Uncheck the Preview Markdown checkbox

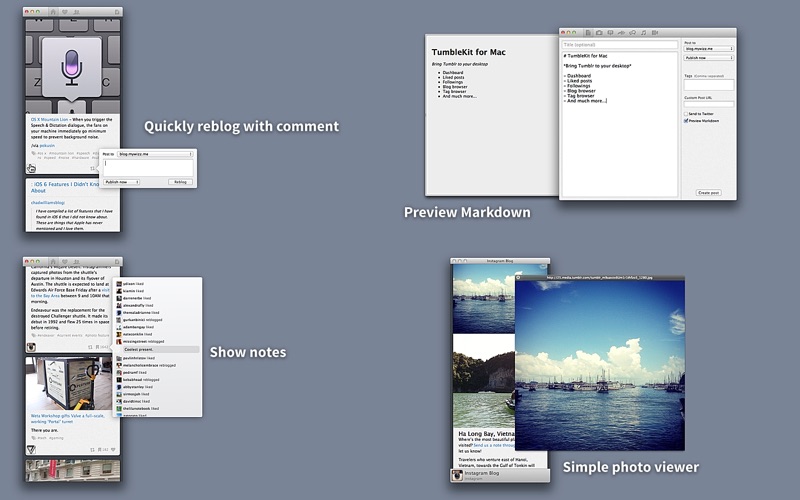686,121
